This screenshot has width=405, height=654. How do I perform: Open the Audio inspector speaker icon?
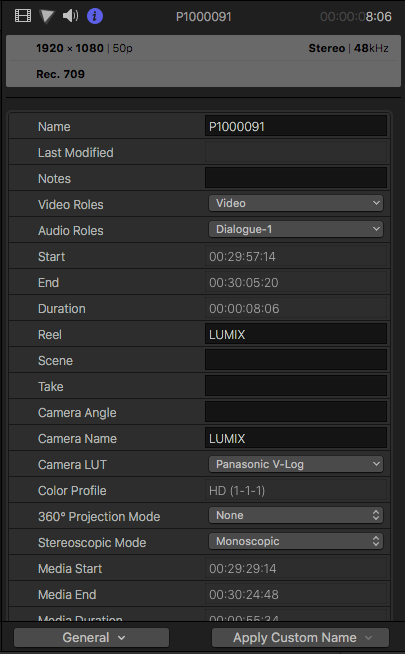tap(70, 16)
